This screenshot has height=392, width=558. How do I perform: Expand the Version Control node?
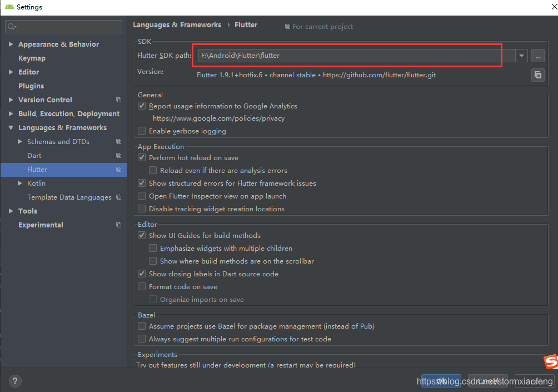pos(11,100)
